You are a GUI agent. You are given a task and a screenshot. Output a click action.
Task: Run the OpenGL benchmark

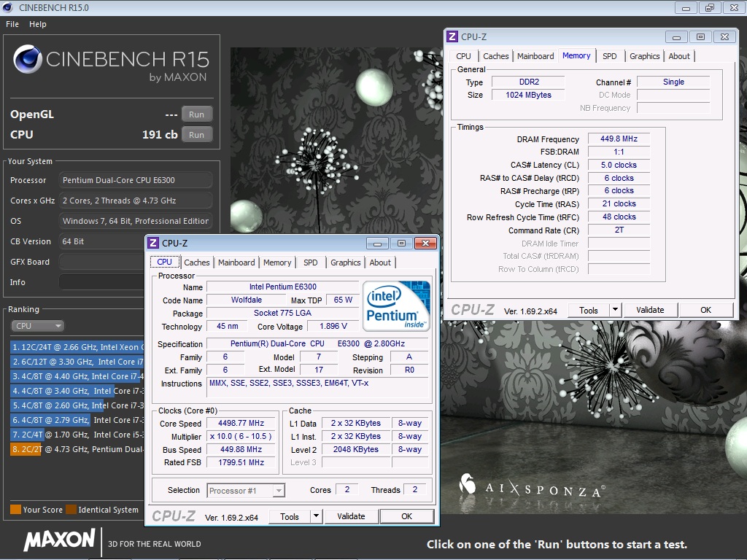pyautogui.click(x=196, y=114)
